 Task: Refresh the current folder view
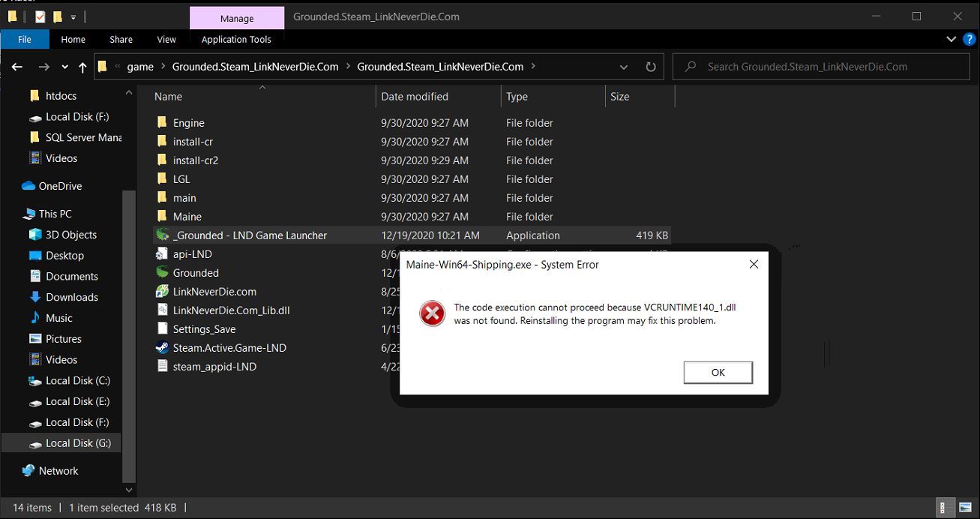650,67
